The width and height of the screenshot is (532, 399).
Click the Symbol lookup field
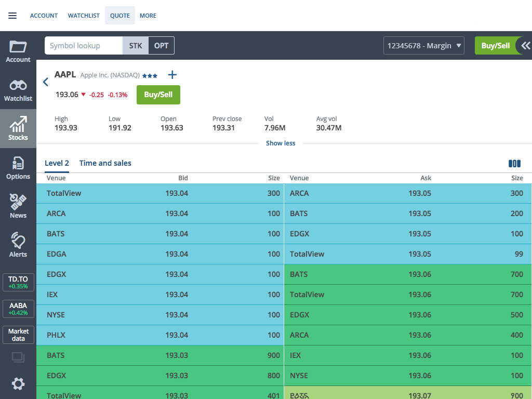click(84, 46)
